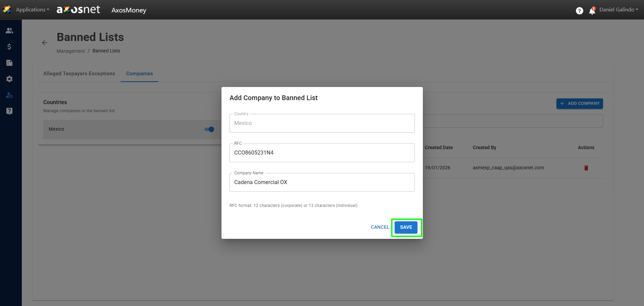
Task: Click the documents icon in the sidebar
Action: click(x=9, y=63)
